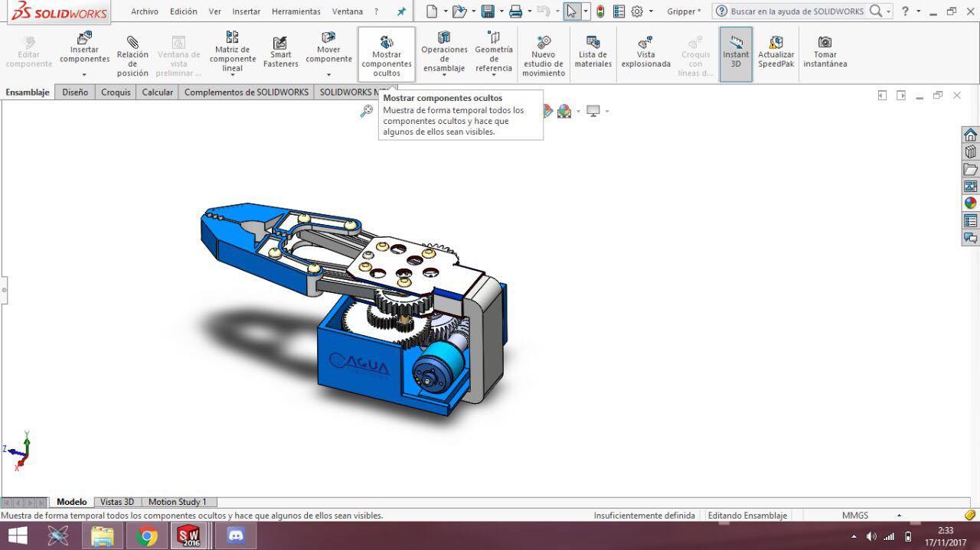Viewport: 980px width, 550px height.
Task: Open the file properties list icon
Action: pos(619,11)
